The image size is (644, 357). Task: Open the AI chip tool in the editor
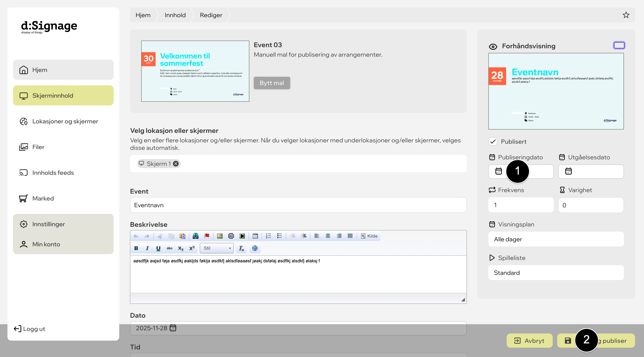pos(231,236)
